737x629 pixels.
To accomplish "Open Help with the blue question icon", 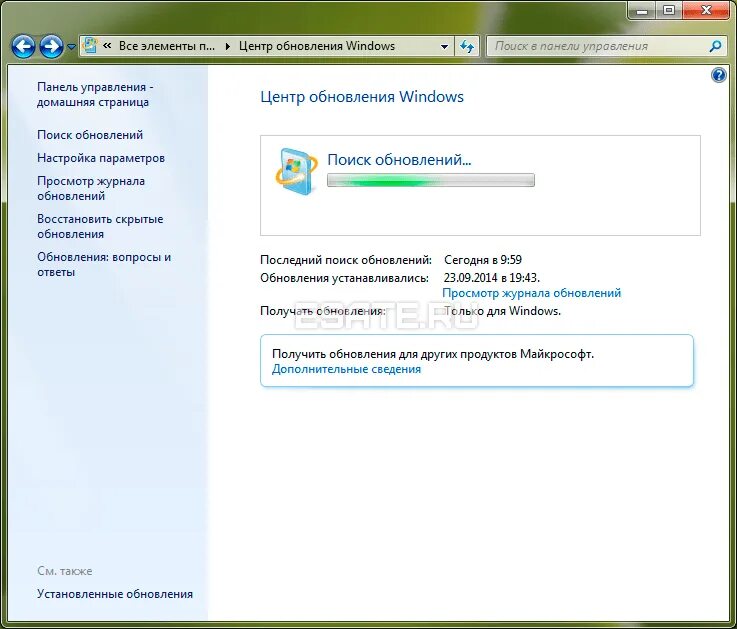I will (x=719, y=75).
